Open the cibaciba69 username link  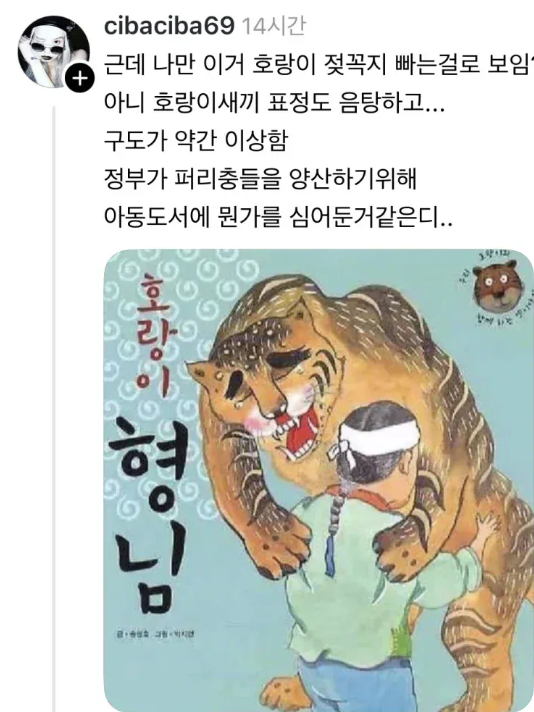coord(169,26)
